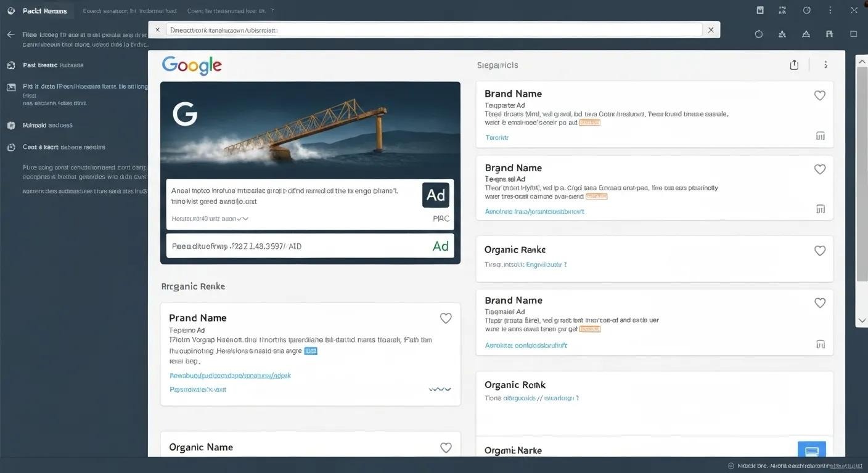Click the back arrow in left sidebar
This screenshot has height=473, width=868.
point(10,34)
